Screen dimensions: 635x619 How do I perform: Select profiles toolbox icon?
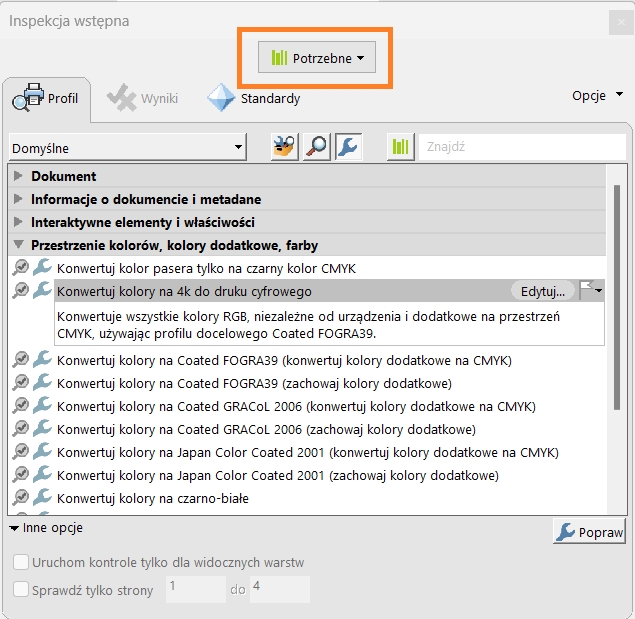tap(284, 147)
